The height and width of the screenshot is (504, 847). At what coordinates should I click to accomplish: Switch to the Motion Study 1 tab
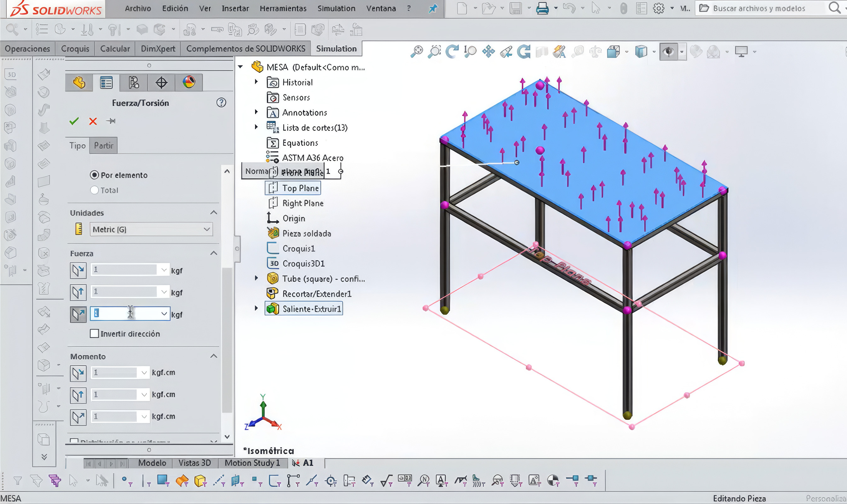coord(252,463)
